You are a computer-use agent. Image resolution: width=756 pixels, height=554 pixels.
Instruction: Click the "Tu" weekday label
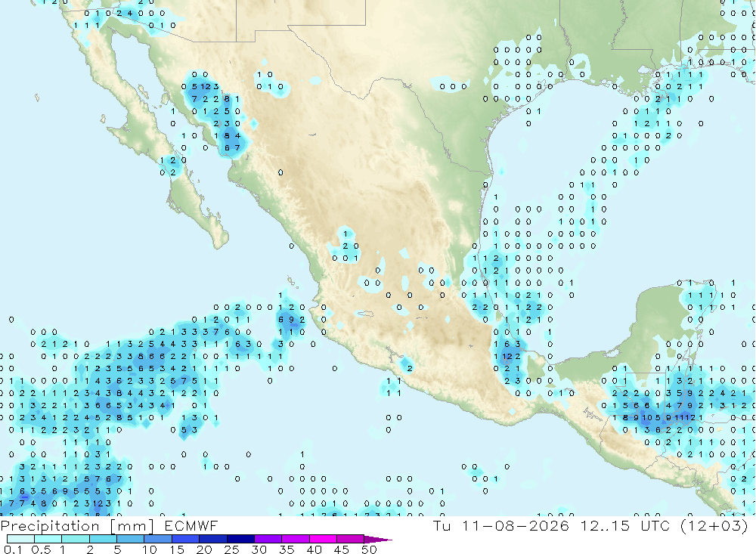pos(442,525)
